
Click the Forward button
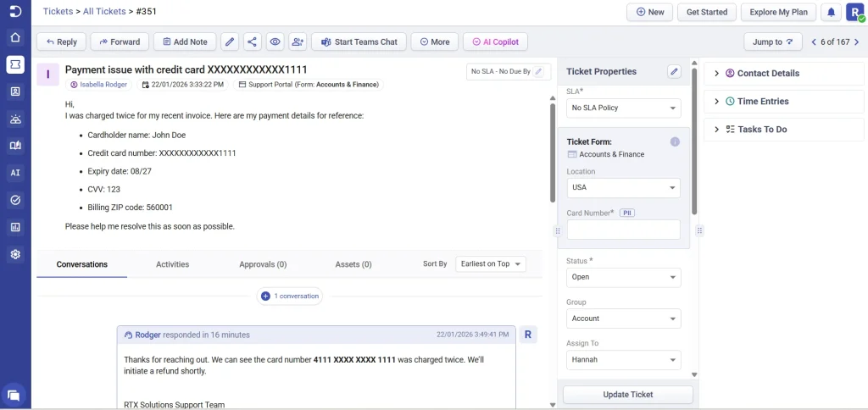coord(120,42)
